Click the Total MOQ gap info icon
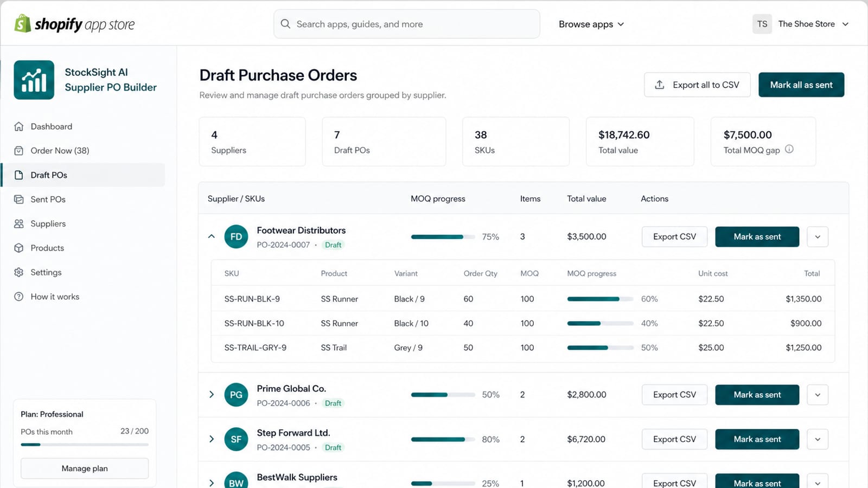The height and width of the screenshot is (488, 868). (x=789, y=149)
